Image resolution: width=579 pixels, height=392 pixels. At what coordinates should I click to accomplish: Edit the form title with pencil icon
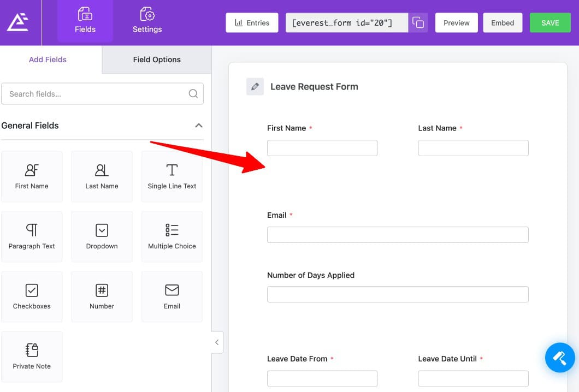click(x=255, y=86)
